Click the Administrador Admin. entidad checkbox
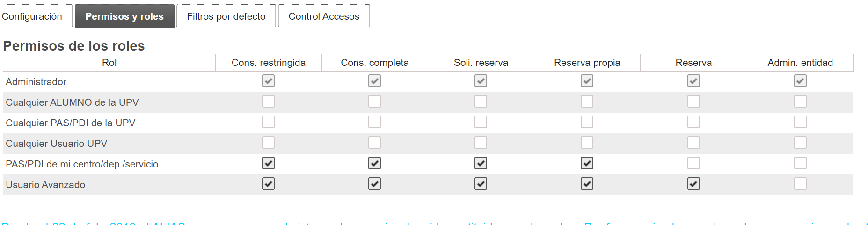The image size is (868, 225). click(800, 81)
